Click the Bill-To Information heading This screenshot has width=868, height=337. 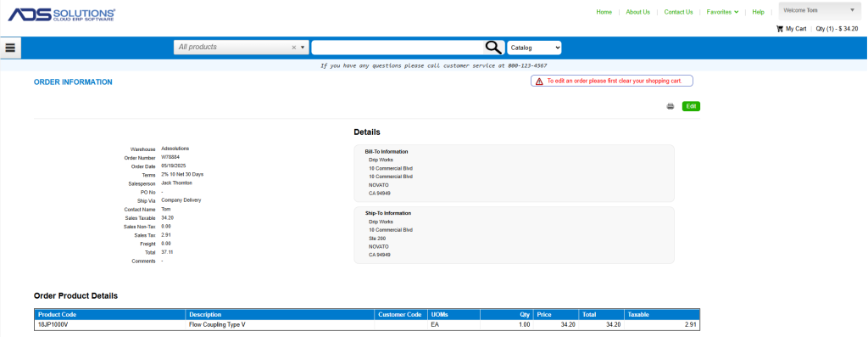pyautogui.click(x=387, y=151)
